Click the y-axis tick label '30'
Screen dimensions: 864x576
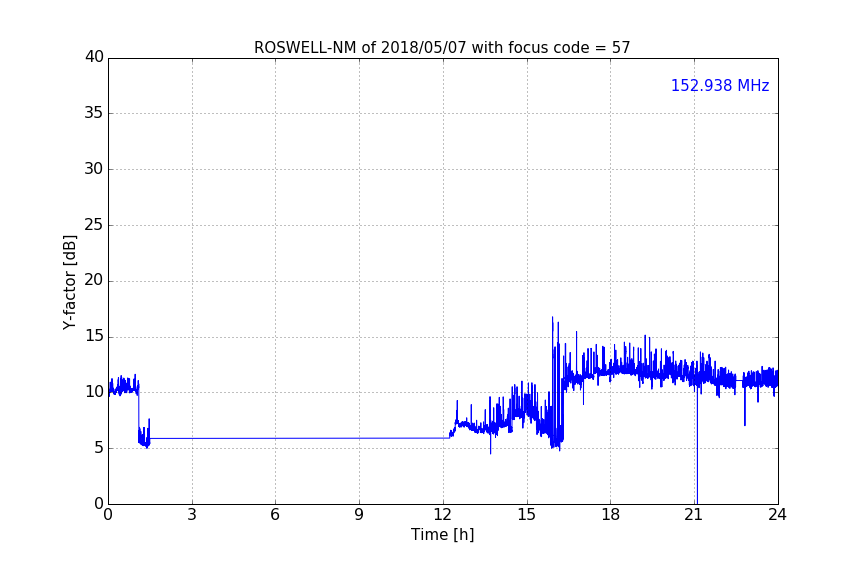point(94,169)
